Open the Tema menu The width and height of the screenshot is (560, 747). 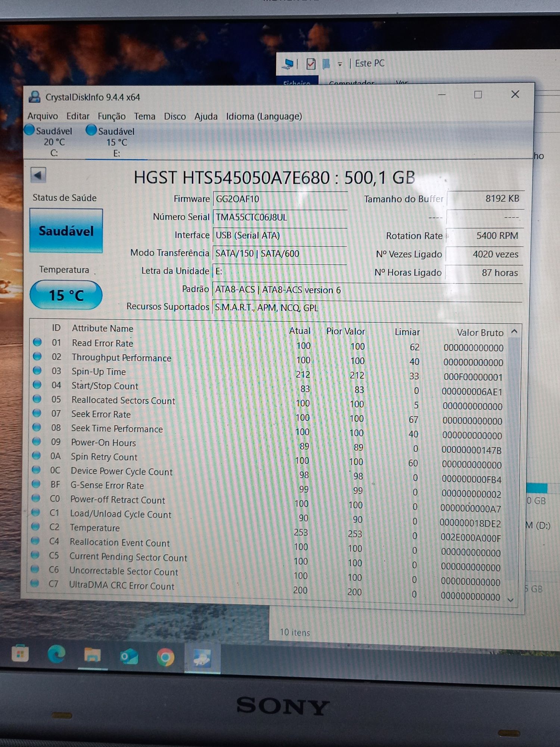pos(144,117)
